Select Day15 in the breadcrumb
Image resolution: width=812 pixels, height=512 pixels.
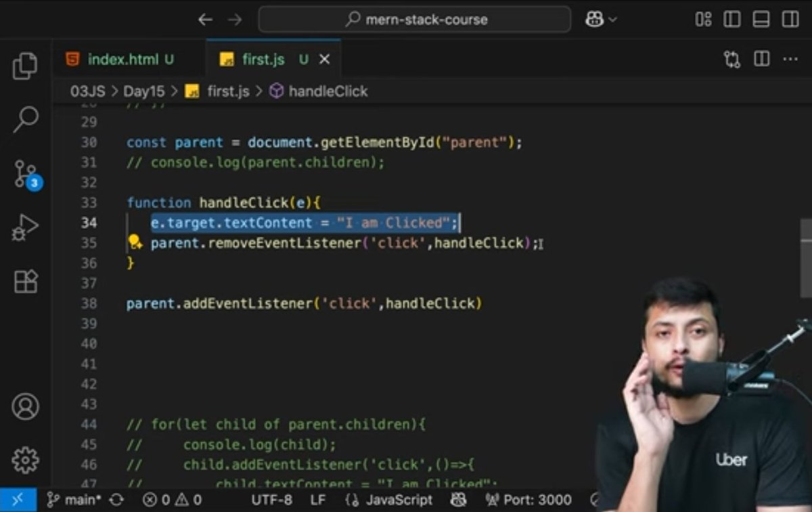pyautogui.click(x=143, y=91)
